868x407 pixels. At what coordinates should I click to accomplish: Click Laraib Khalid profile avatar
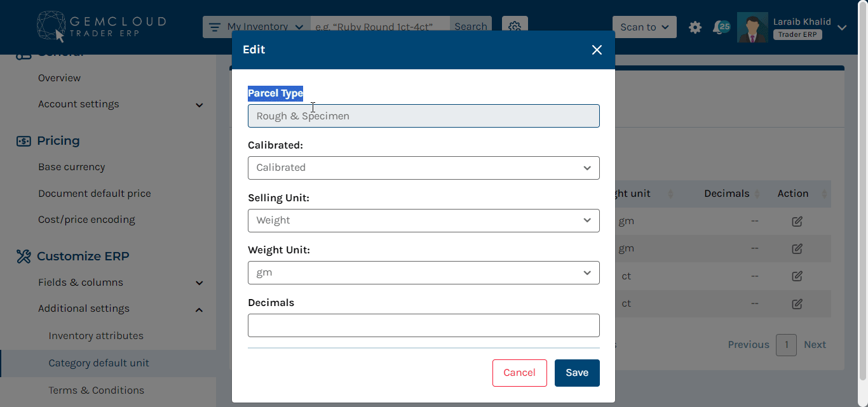point(752,28)
